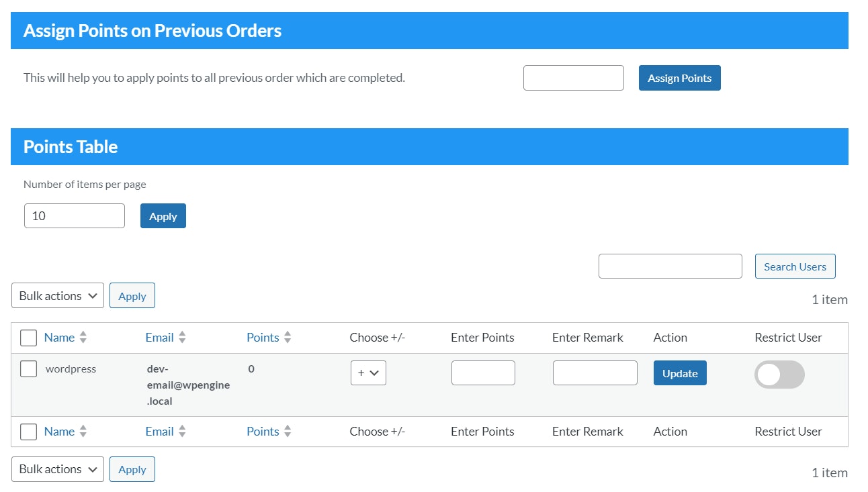
Task: Click the footer Action column label
Action: [x=670, y=432]
